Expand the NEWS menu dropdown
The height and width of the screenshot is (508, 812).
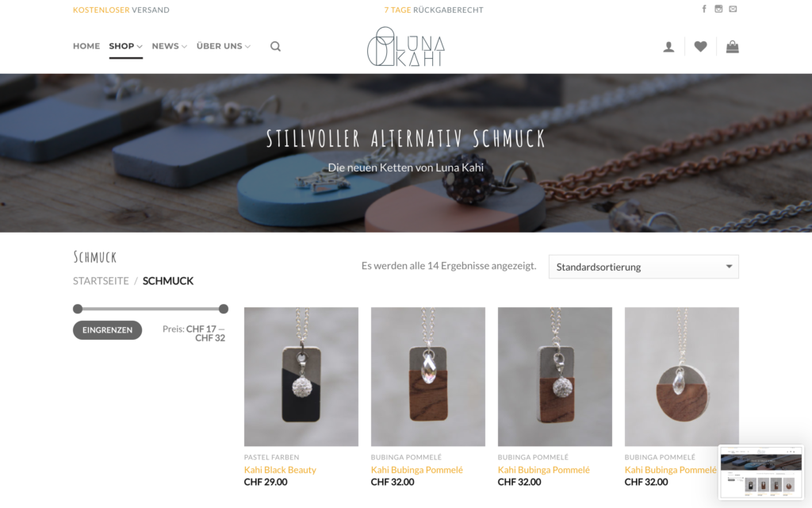point(170,46)
